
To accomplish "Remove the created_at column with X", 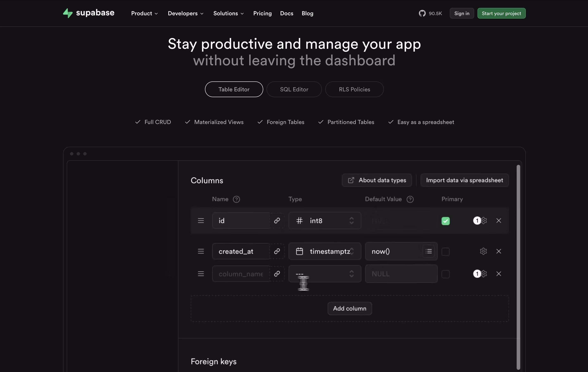I will pos(498,251).
